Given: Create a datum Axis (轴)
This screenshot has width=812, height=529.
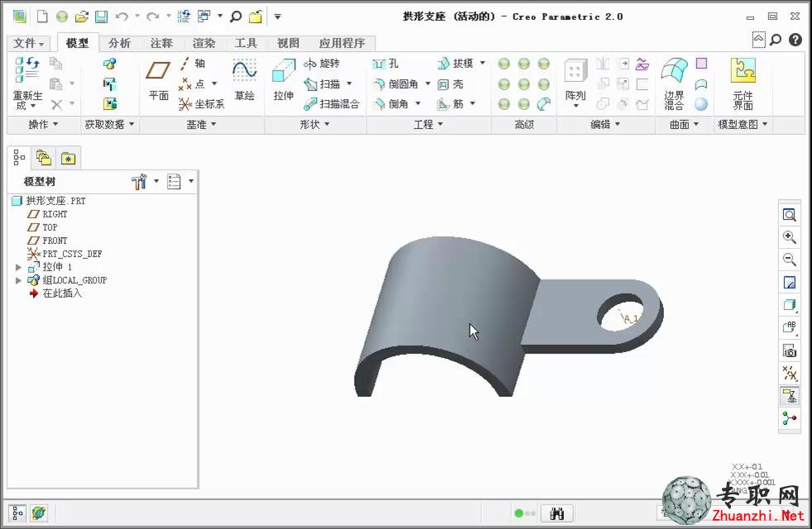Looking at the screenshot, I should [192, 64].
